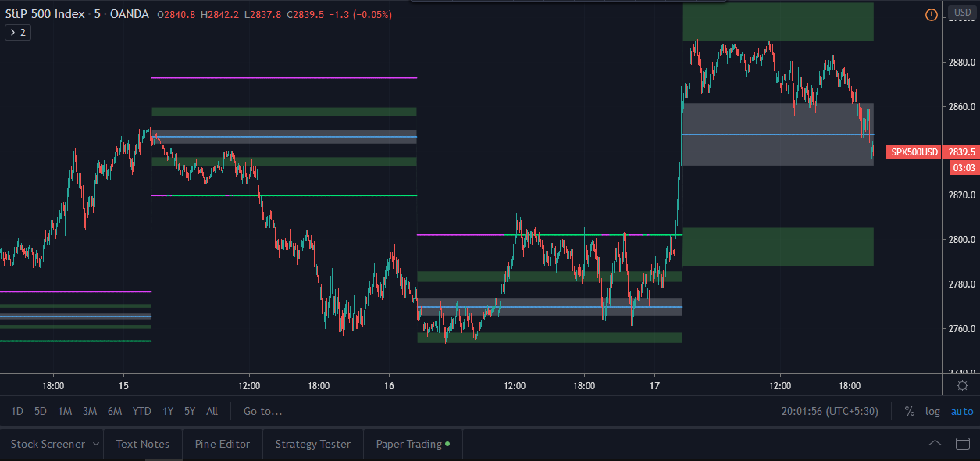Click the 2839.5 current price tag
Image resolution: width=980 pixels, height=461 pixels.
point(961,152)
